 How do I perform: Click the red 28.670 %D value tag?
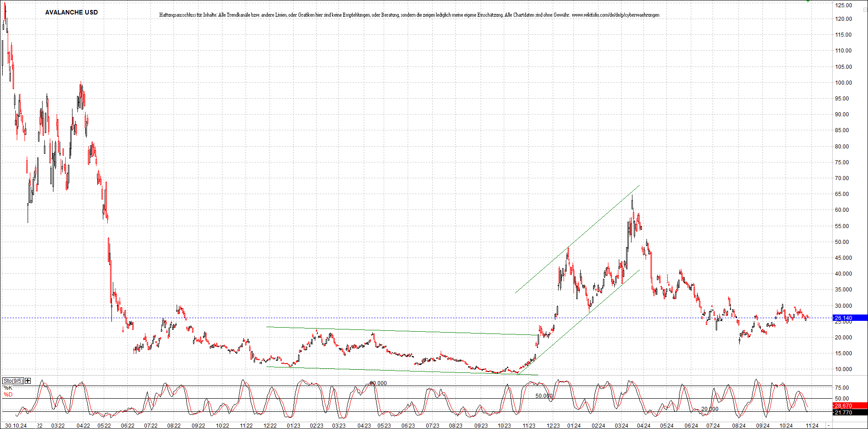point(850,406)
